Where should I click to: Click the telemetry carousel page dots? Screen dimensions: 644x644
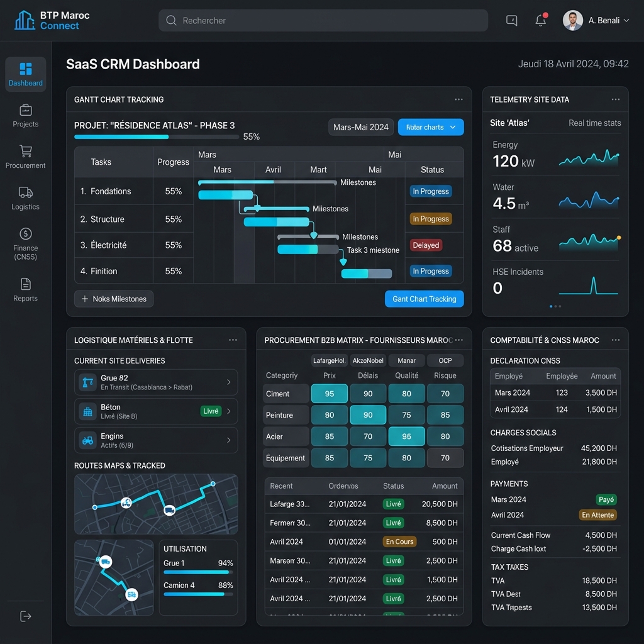[x=555, y=306]
